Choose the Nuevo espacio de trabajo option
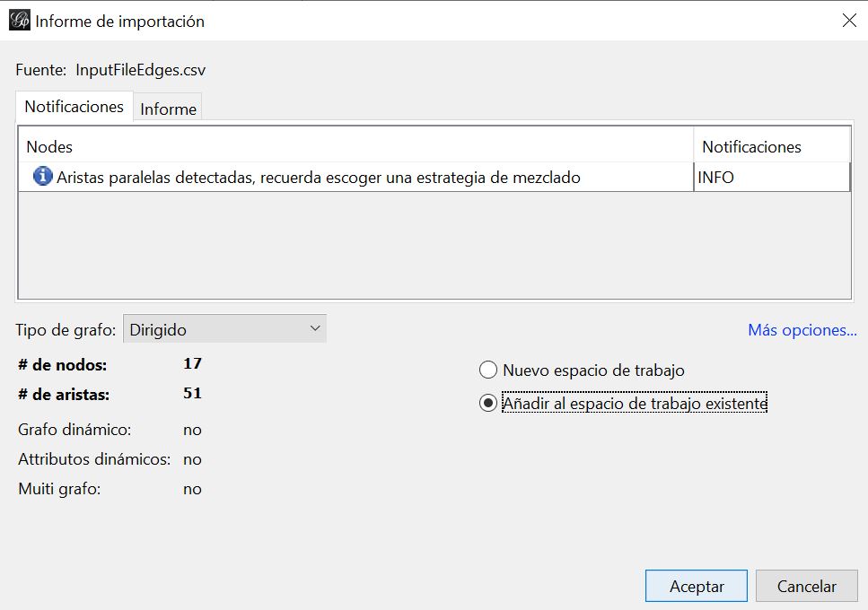This screenshot has width=868, height=610. [488, 370]
